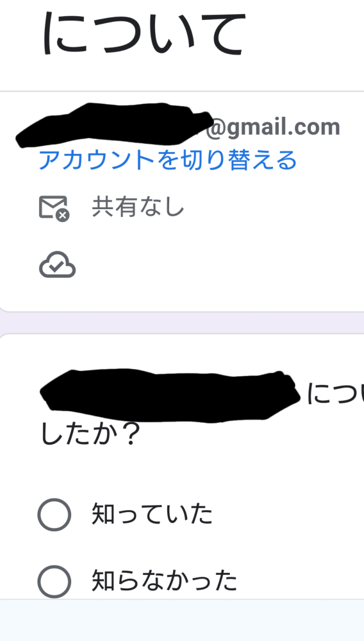The height and width of the screenshot is (641, 364).
Task: Open the アカウントを切り替える link
Action: coord(167,160)
